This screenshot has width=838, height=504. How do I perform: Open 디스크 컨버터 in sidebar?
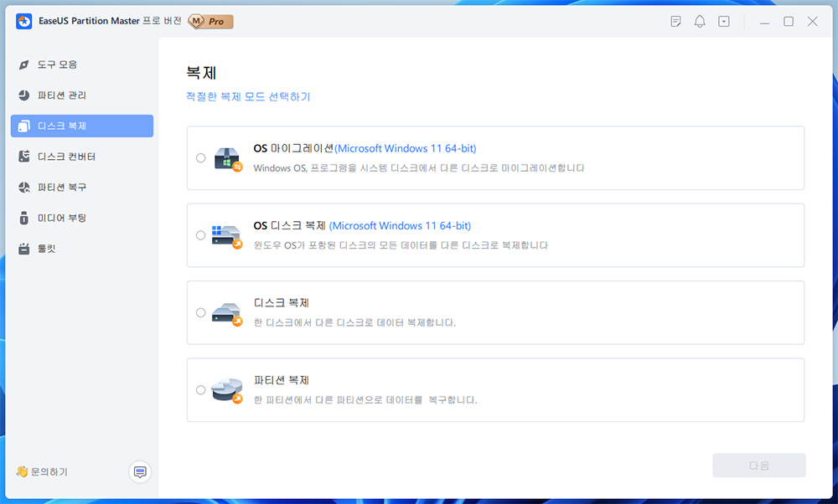[82, 157]
